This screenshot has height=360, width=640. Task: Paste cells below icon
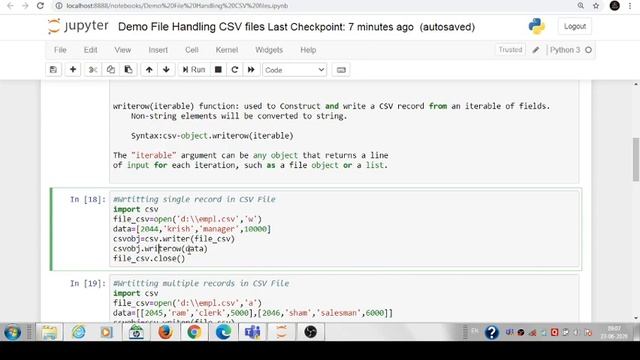[x=128, y=70]
